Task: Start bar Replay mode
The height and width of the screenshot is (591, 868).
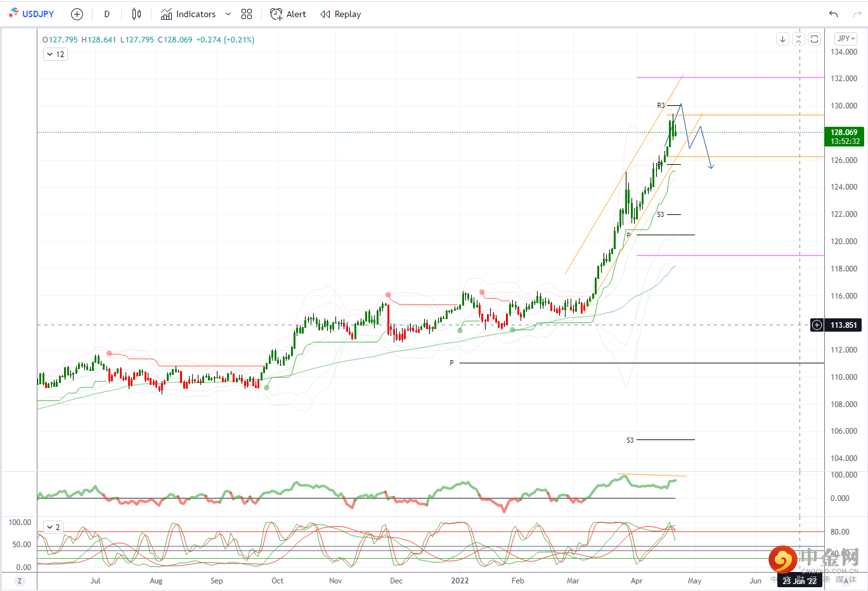Action: coord(340,14)
